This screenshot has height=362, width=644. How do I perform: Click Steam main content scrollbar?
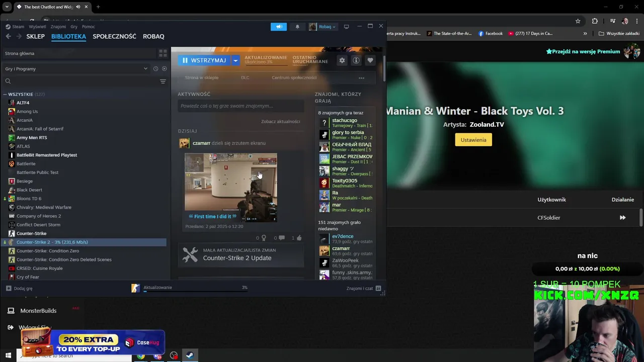tap(384, 69)
